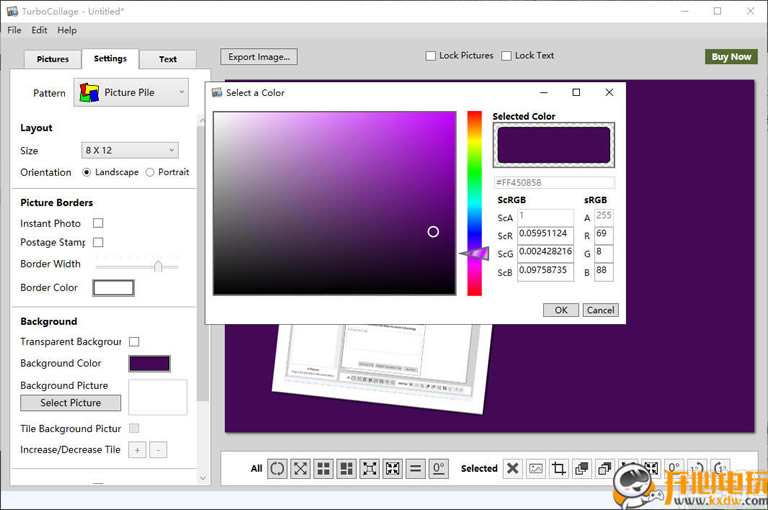The height and width of the screenshot is (510, 768).
Task: Select the Portrait orientation radio button
Action: [150, 172]
